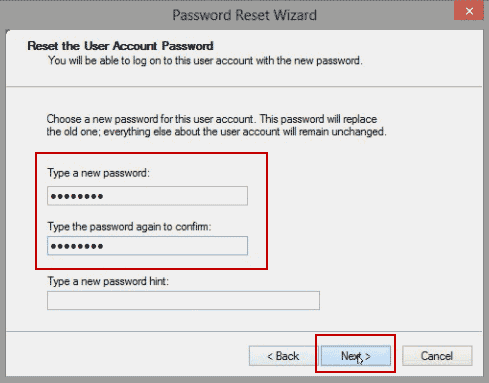Screen dimensions: 489x383
Task: Focus the 'Type a new password' field
Action: (147, 196)
